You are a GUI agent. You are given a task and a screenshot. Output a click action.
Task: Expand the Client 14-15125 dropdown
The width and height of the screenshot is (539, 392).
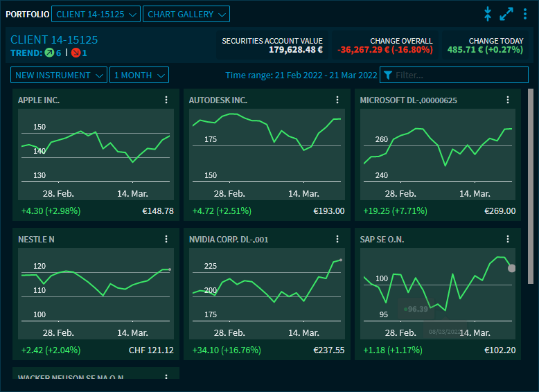coord(96,14)
